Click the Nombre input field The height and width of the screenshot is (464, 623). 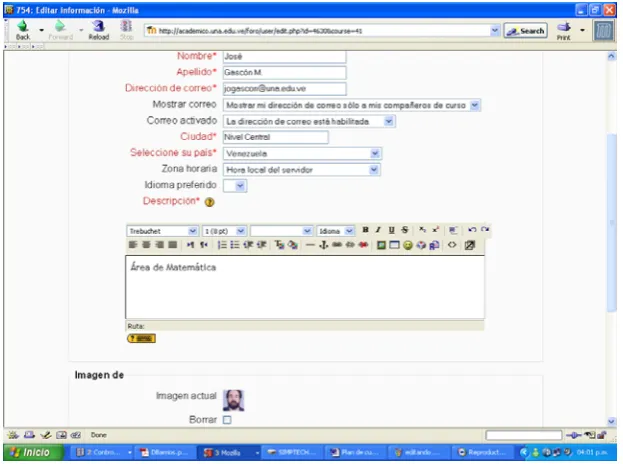coord(284,56)
